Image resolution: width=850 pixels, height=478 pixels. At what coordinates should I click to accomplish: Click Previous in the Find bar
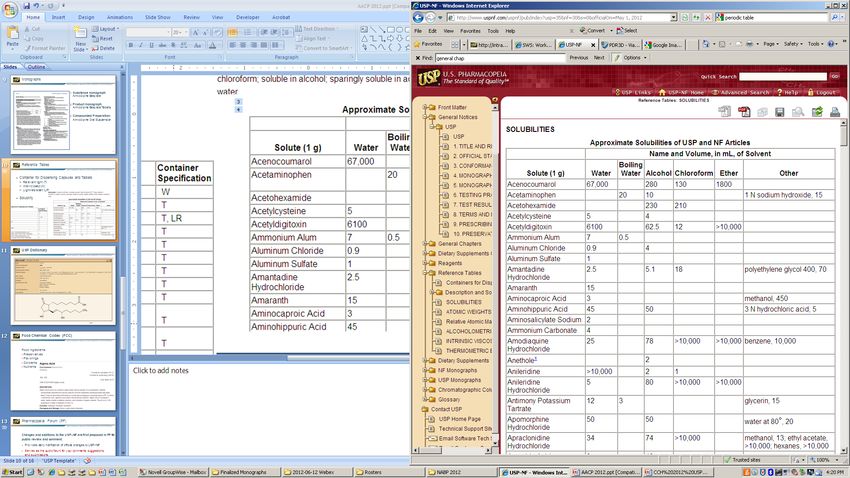pos(578,58)
